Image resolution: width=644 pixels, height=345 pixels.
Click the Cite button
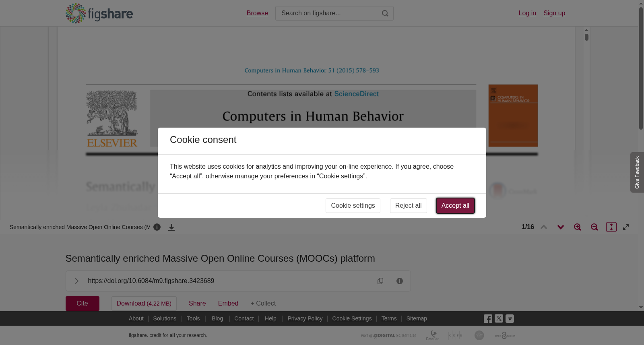(x=83, y=304)
